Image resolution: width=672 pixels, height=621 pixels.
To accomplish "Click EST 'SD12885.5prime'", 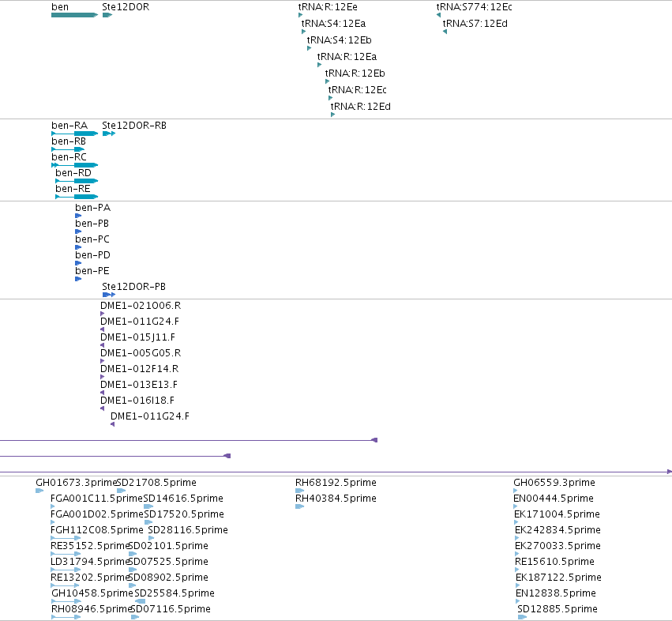I will [557, 609].
